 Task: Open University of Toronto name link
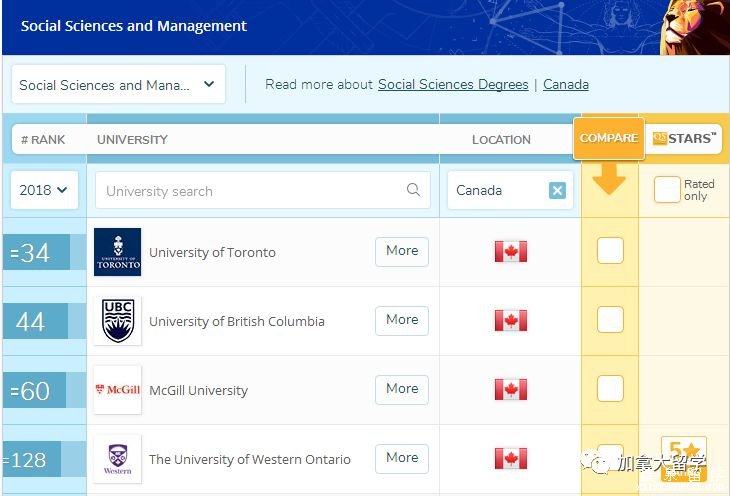point(212,252)
